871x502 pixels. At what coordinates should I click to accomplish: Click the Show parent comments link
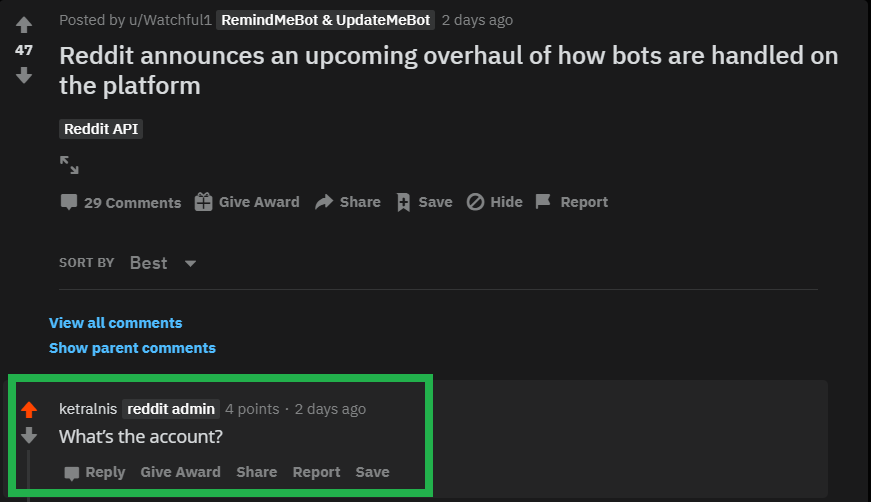tap(132, 348)
